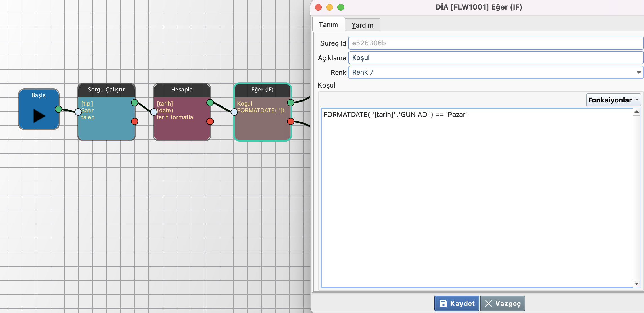Click scroll up arrow in Koşul editor
Image resolution: width=644 pixels, height=313 pixels.
637,112
